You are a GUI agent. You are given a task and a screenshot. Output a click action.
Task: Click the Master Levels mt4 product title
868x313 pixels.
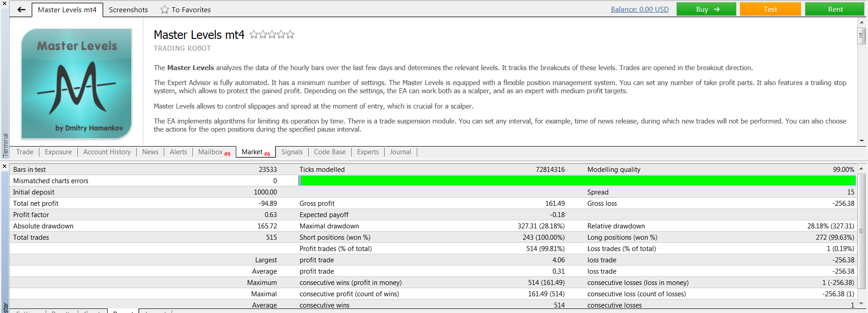pyautogui.click(x=199, y=35)
